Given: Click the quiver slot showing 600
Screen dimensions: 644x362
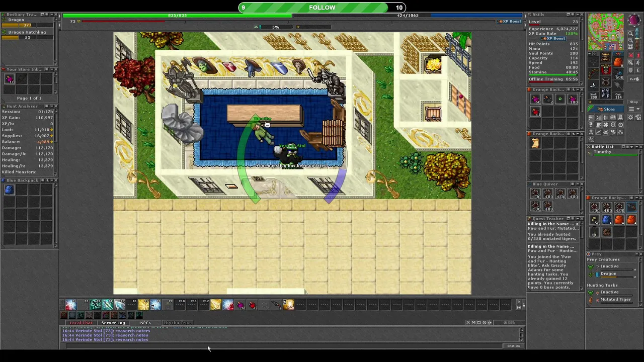Looking at the screenshot, I should pyautogui.click(x=618, y=75).
